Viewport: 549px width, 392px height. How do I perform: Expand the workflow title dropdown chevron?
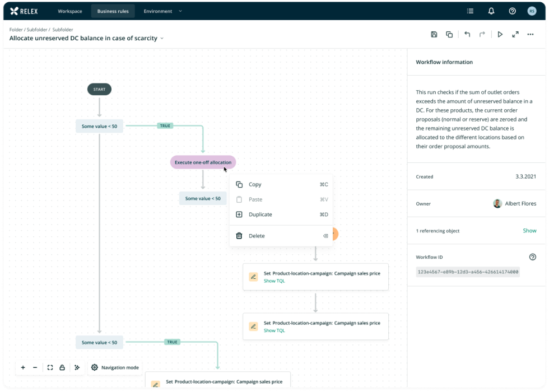[162, 39]
